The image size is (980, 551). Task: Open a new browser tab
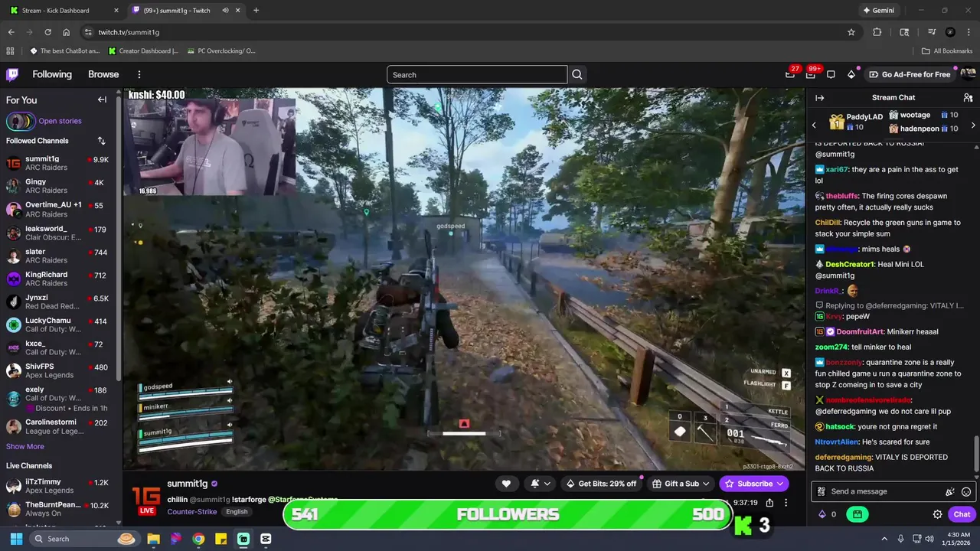(256, 11)
